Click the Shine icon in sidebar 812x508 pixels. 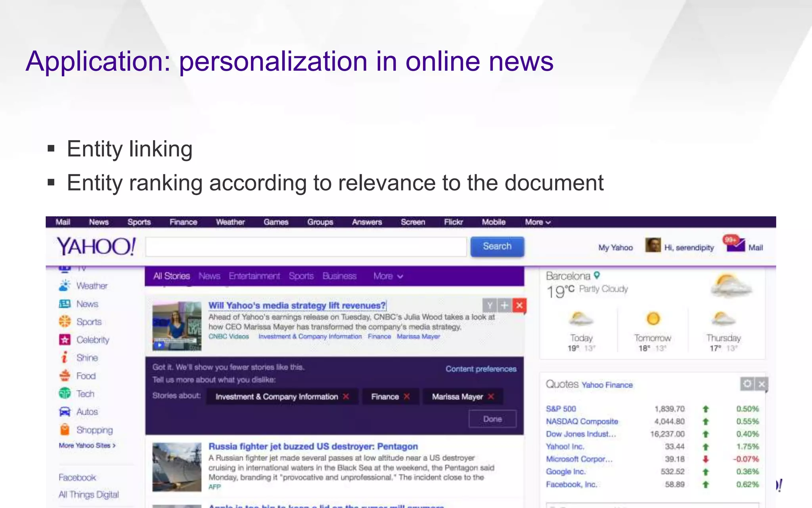(x=65, y=358)
